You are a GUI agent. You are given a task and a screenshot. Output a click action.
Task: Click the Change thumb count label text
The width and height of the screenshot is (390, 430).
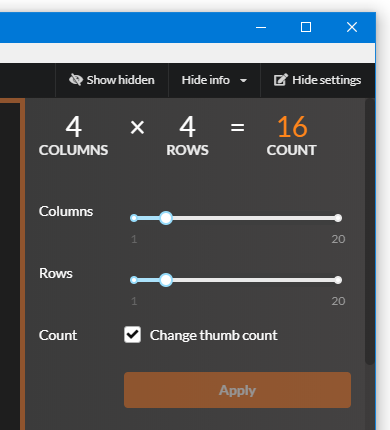click(213, 335)
